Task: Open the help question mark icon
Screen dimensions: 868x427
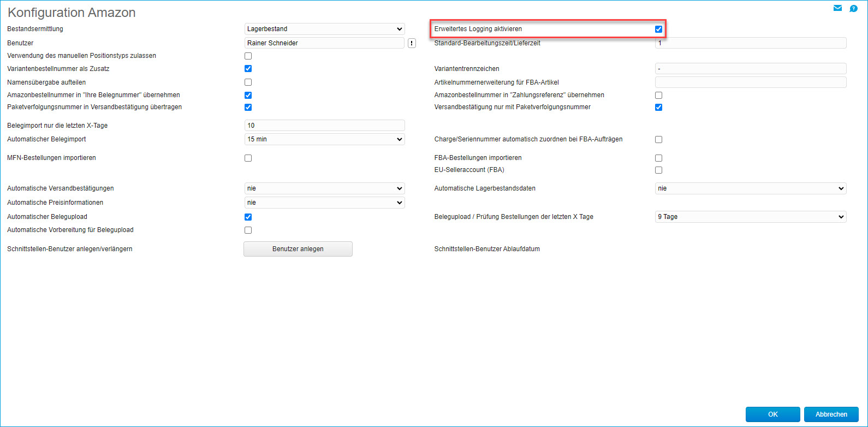Action: [x=853, y=8]
